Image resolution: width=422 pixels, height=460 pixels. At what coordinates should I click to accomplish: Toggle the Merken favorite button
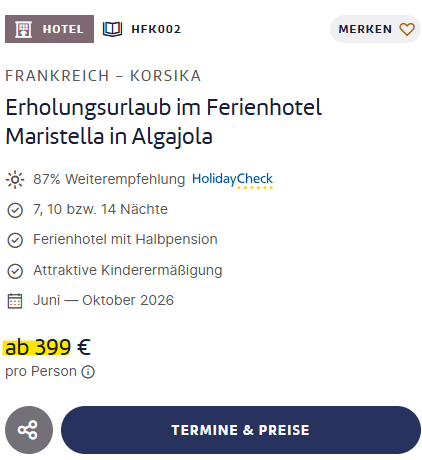click(x=375, y=29)
